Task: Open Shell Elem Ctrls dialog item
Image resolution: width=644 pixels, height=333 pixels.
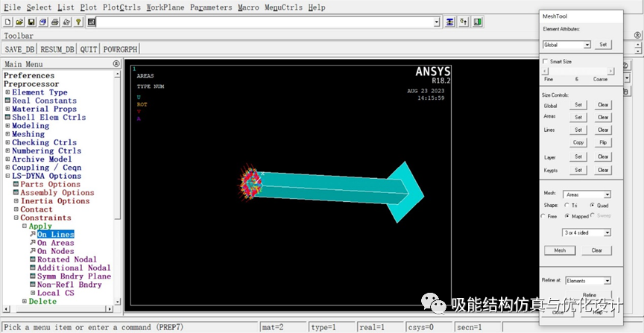Action: [49, 118]
